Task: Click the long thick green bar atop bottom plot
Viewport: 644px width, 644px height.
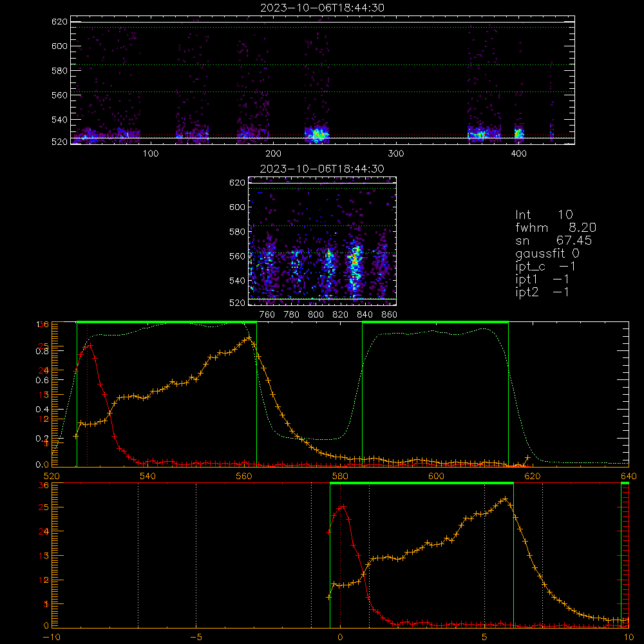Action: pyautogui.click(x=422, y=483)
